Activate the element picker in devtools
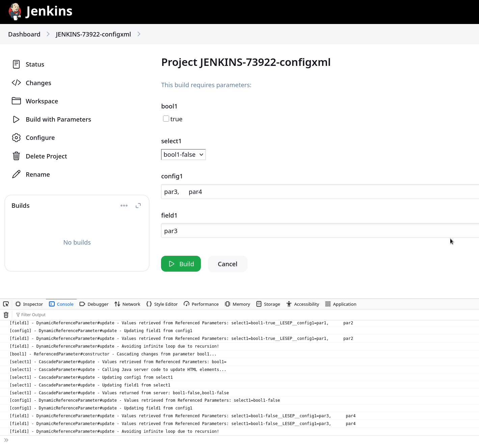This screenshot has height=448, width=479. tap(6, 304)
